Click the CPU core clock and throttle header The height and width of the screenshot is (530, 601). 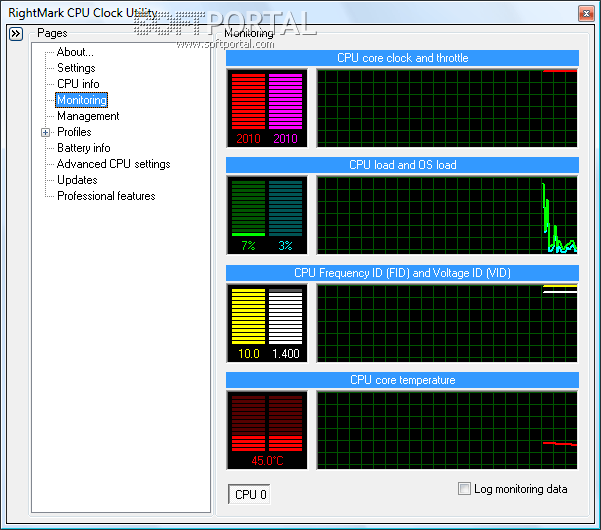click(x=402, y=58)
